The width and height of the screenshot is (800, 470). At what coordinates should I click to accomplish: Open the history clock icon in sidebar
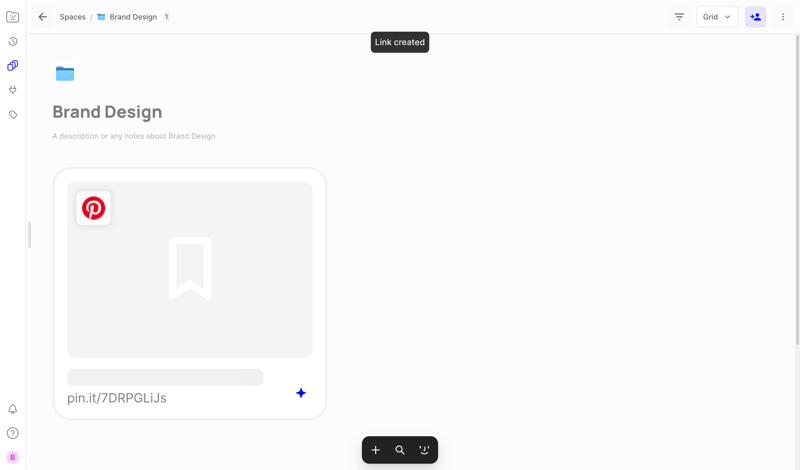(13, 42)
